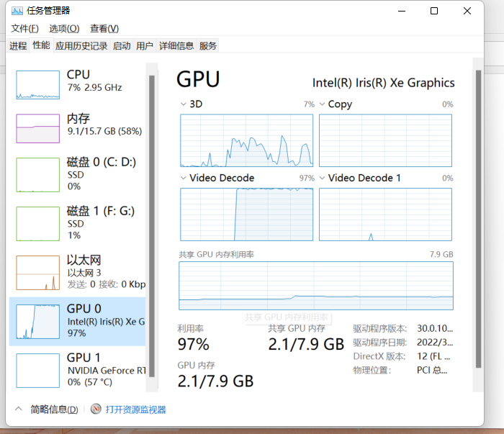Screen dimensions: 504x434
Task: Open the Video Decode 1 engine dropdown
Action: pyautogui.click(x=322, y=178)
